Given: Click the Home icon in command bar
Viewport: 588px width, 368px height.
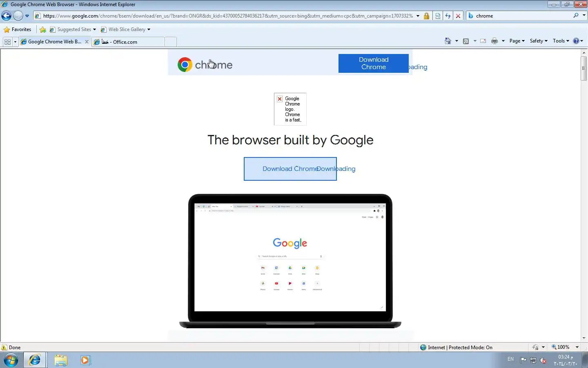Looking at the screenshot, I should 448,41.
